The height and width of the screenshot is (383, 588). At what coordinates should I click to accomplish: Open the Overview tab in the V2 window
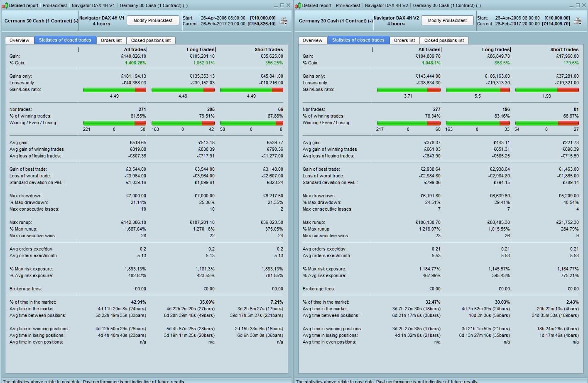click(313, 40)
